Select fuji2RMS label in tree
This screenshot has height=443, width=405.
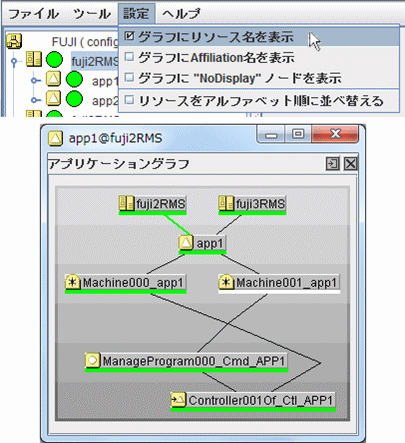click(x=95, y=61)
